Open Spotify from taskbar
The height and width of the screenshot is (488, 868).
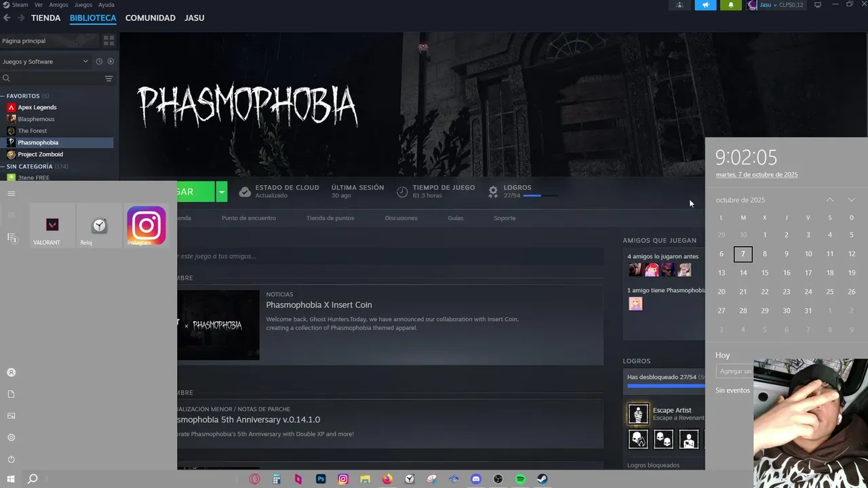click(x=520, y=479)
